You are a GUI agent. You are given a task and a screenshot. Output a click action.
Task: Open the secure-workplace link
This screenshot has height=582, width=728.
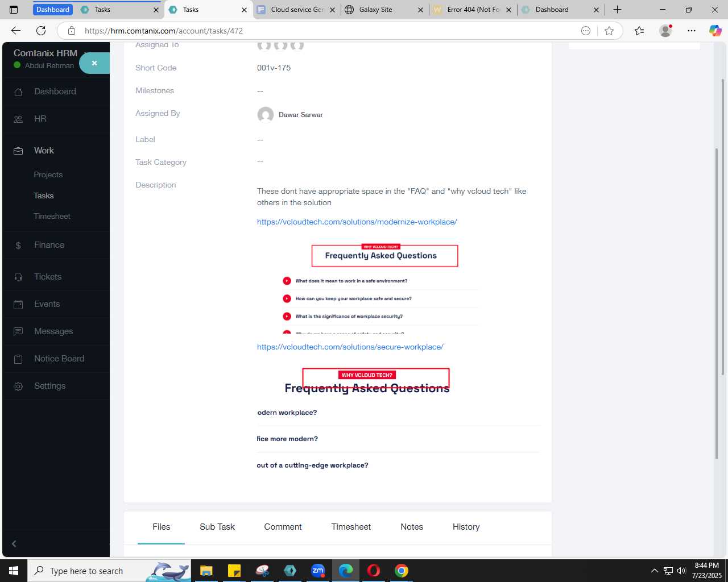click(350, 347)
